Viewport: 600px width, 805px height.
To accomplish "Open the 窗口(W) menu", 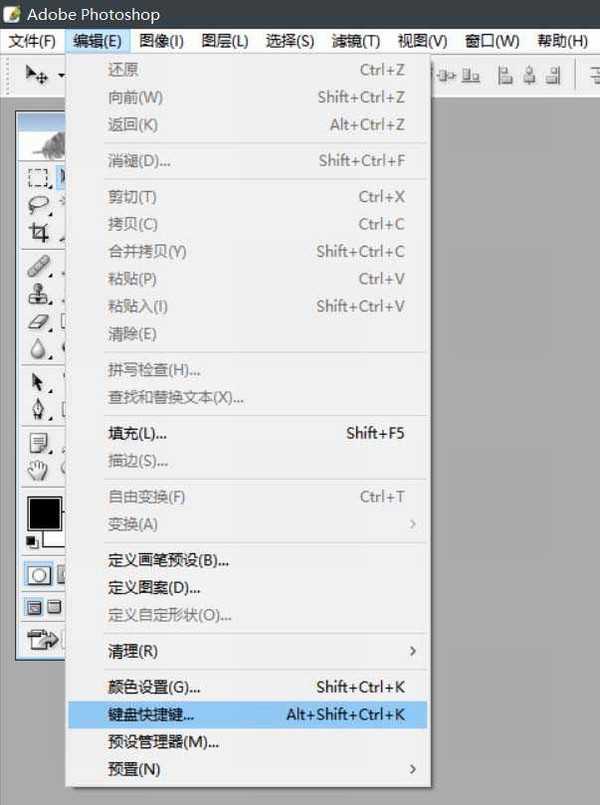I will point(492,41).
